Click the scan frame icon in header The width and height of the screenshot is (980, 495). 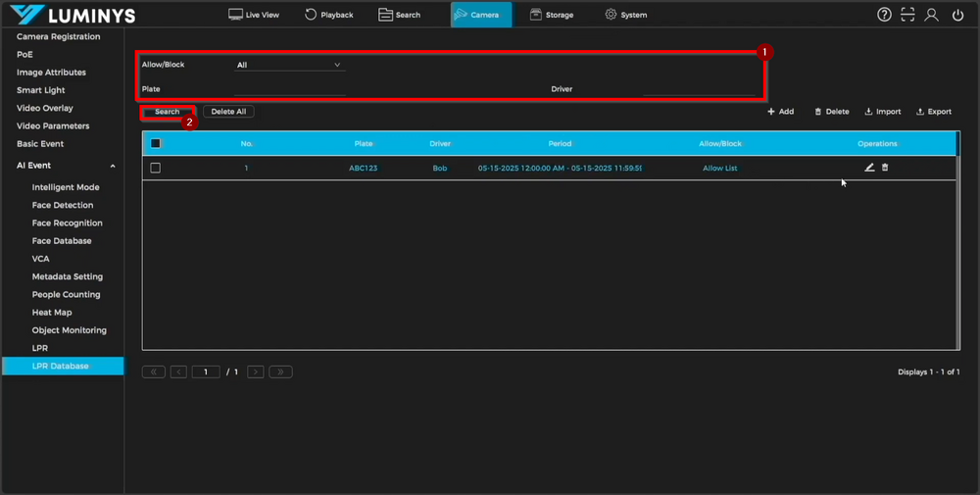coord(908,15)
